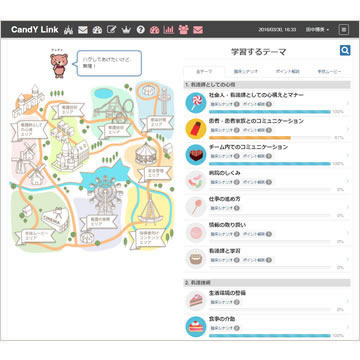Select the 全テーマ tab

point(204,71)
